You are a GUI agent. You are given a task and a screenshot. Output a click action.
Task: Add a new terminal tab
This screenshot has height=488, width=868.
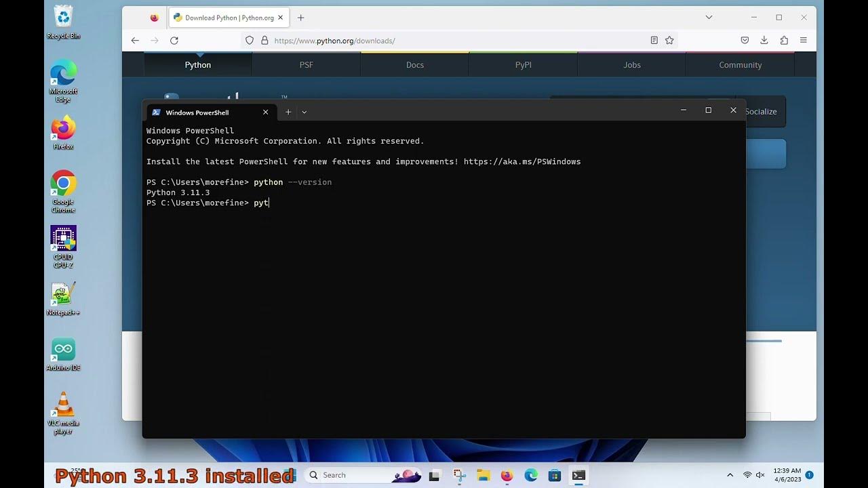coord(288,113)
